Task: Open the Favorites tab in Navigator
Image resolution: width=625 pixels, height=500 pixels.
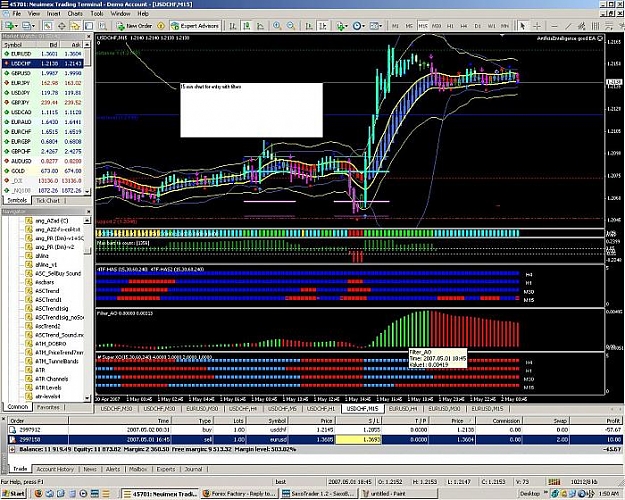Action: pos(48,407)
